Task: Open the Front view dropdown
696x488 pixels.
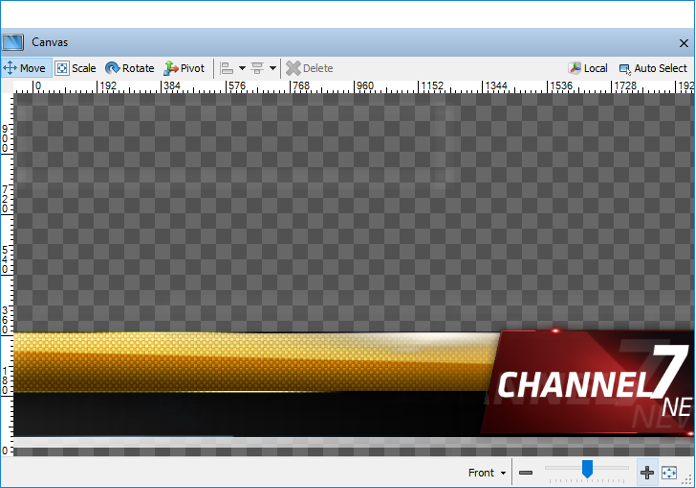Action: point(487,473)
